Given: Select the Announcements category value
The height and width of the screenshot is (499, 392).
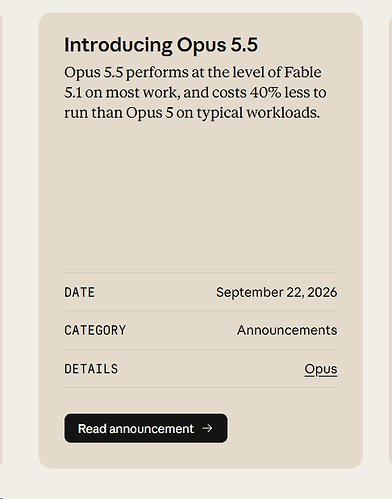Looking at the screenshot, I should coord(287,330).
